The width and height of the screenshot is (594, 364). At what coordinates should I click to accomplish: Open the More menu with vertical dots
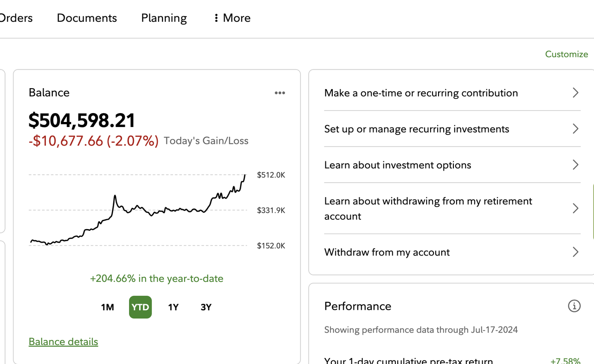[x=232, y=18]
